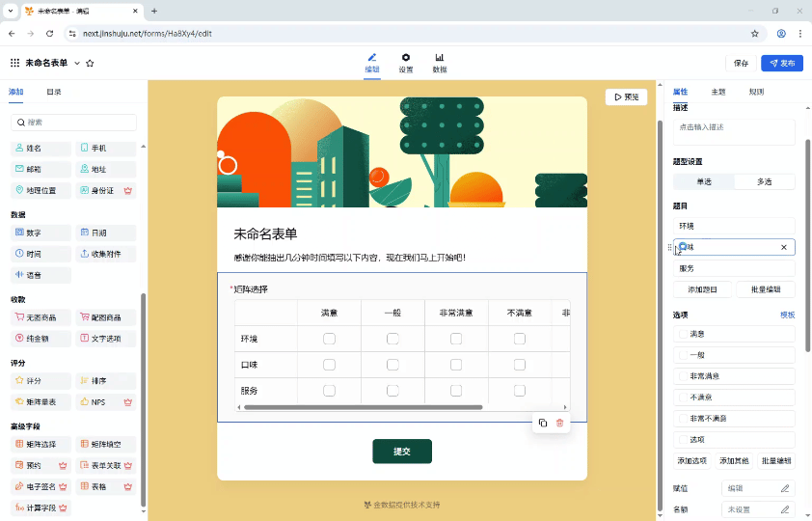Open the 规则 tab in right panel

tap(756, 92)
